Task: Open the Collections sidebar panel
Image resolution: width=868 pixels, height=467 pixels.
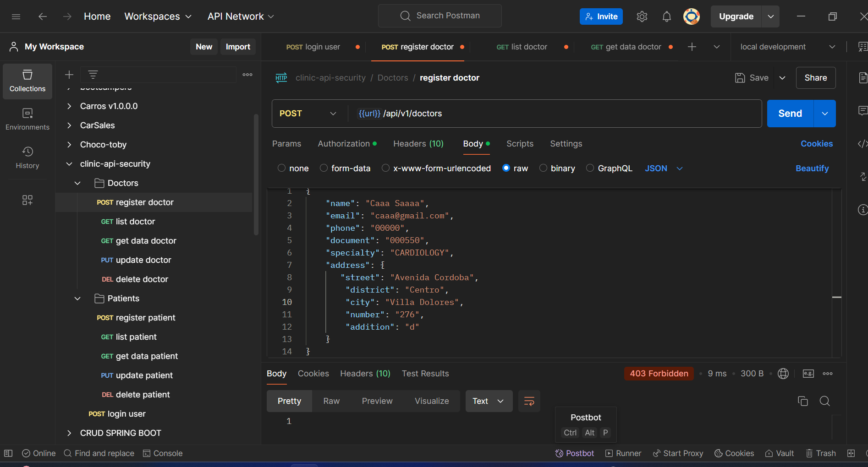Action: click(x=27, y=81)
